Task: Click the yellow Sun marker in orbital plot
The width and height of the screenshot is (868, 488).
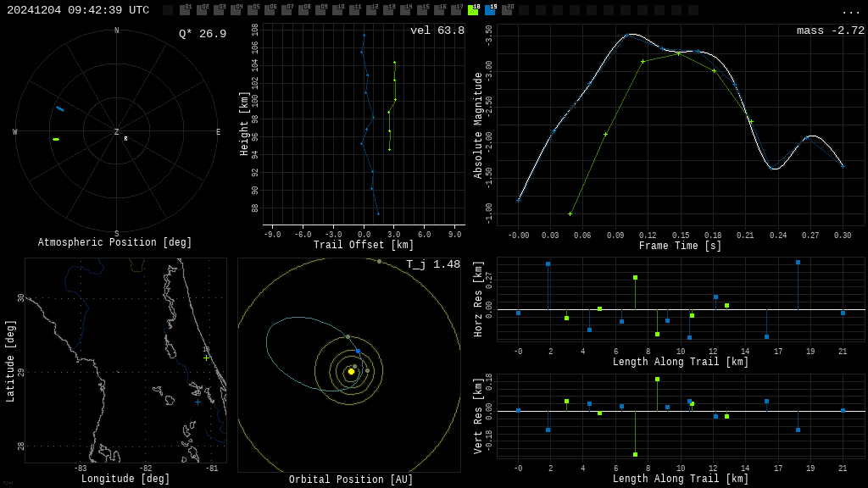Action: 351,372
